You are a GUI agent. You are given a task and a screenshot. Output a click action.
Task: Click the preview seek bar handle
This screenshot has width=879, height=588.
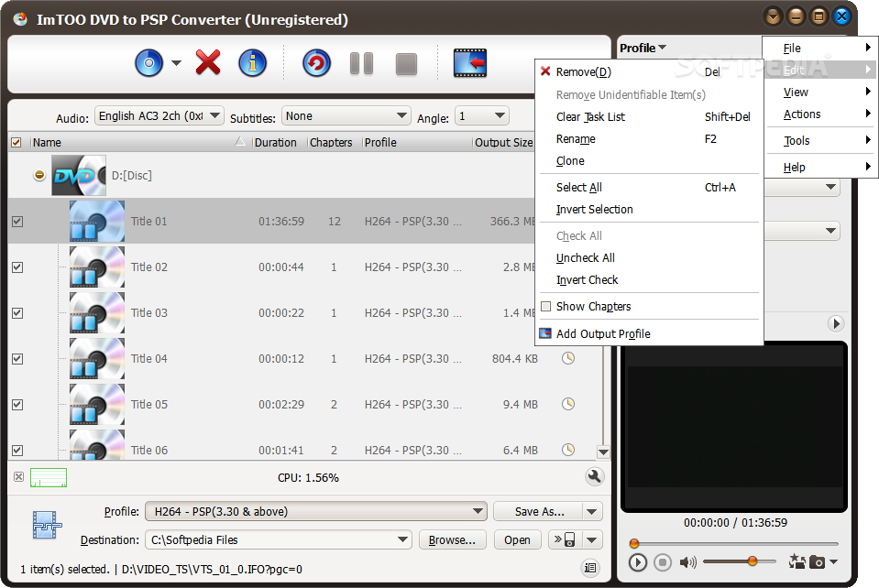click(x=634, y=542)
